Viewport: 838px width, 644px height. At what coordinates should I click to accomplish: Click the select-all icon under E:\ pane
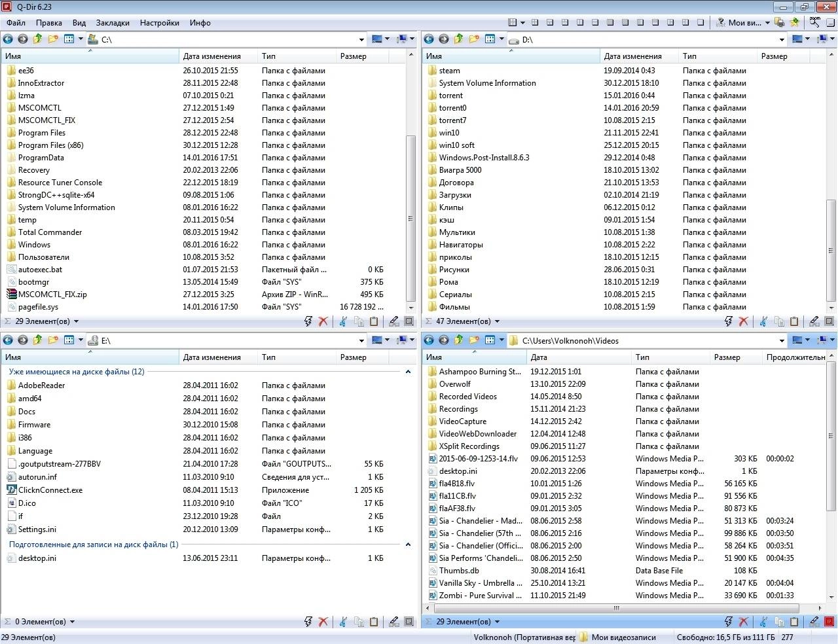(409, 622)
